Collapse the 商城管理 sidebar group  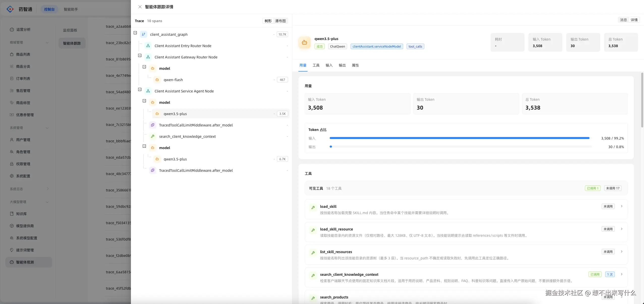click(47, 42)
